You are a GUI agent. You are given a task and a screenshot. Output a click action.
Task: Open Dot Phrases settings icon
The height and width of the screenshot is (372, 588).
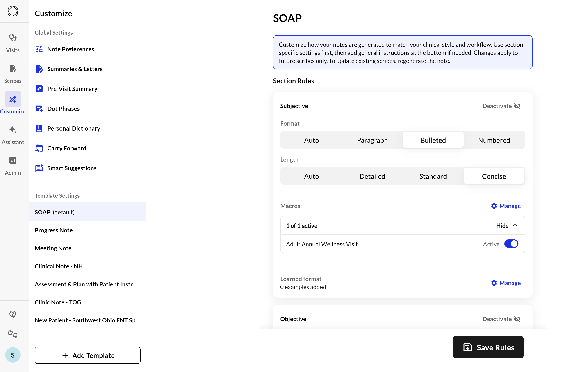point(39,109)
